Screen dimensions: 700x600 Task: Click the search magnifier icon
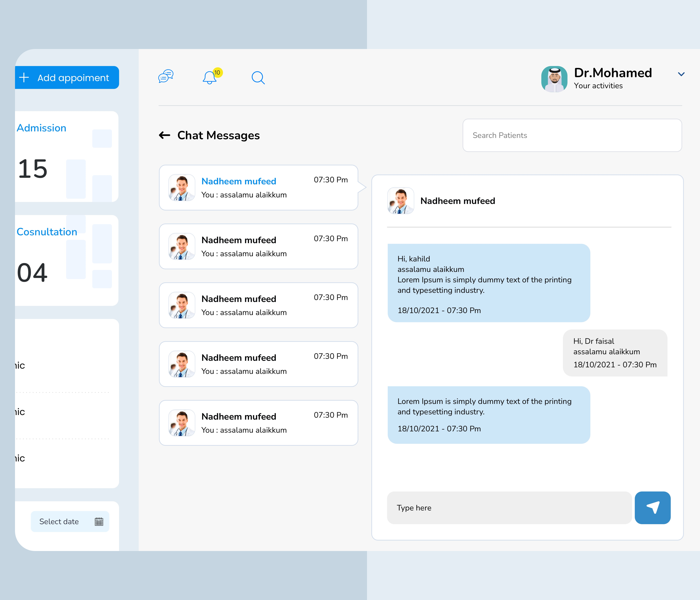point(258,78)
